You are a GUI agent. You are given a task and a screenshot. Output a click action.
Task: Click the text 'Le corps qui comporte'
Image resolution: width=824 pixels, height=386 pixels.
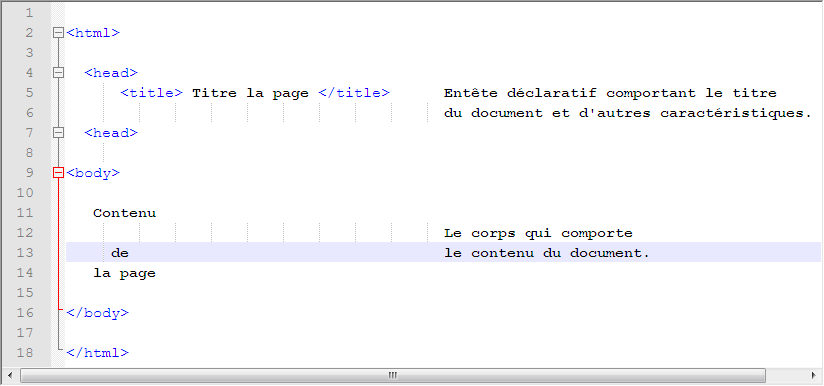538,233
